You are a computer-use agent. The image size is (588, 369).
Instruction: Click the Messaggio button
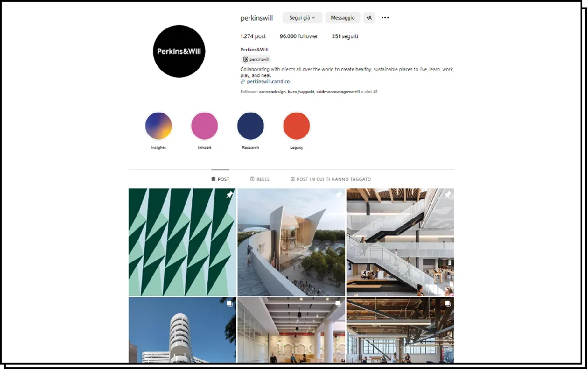tap(343, 18)
